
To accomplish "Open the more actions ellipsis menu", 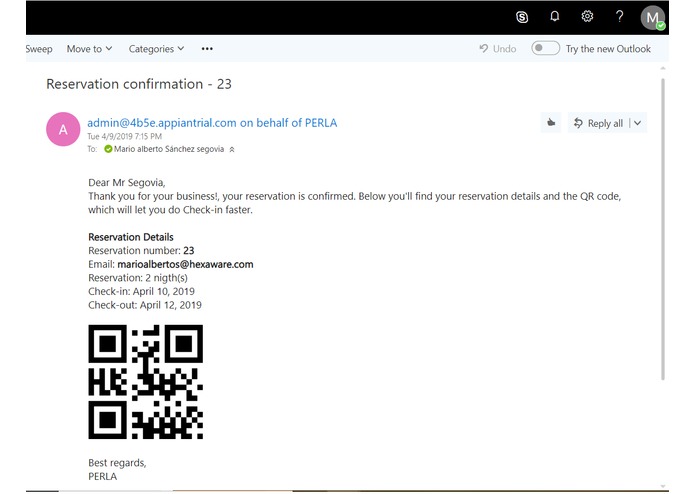I will pyautogui.click(x=207, y=49).
